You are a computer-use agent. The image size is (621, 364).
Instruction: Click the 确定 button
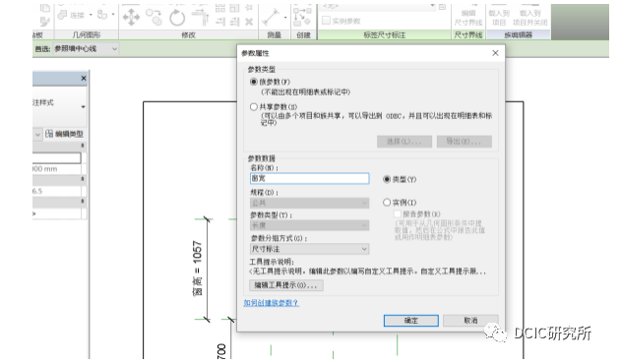pos(411,321)
